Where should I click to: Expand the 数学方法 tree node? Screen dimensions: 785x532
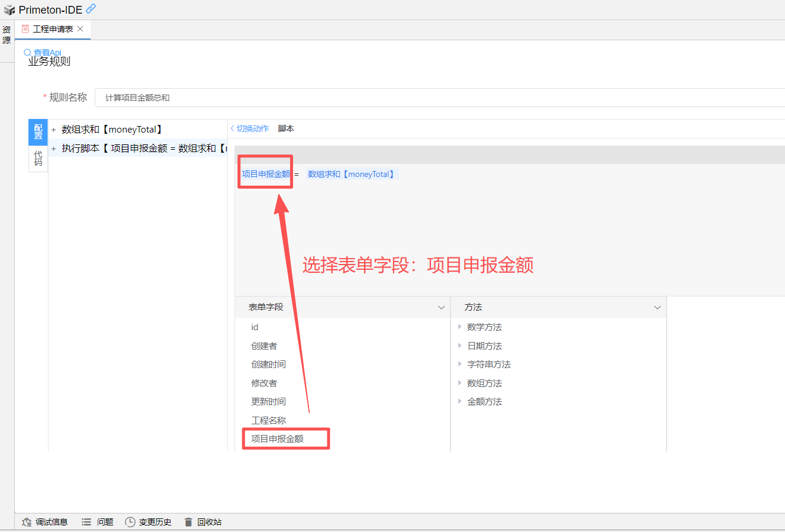tap(460, 327)
